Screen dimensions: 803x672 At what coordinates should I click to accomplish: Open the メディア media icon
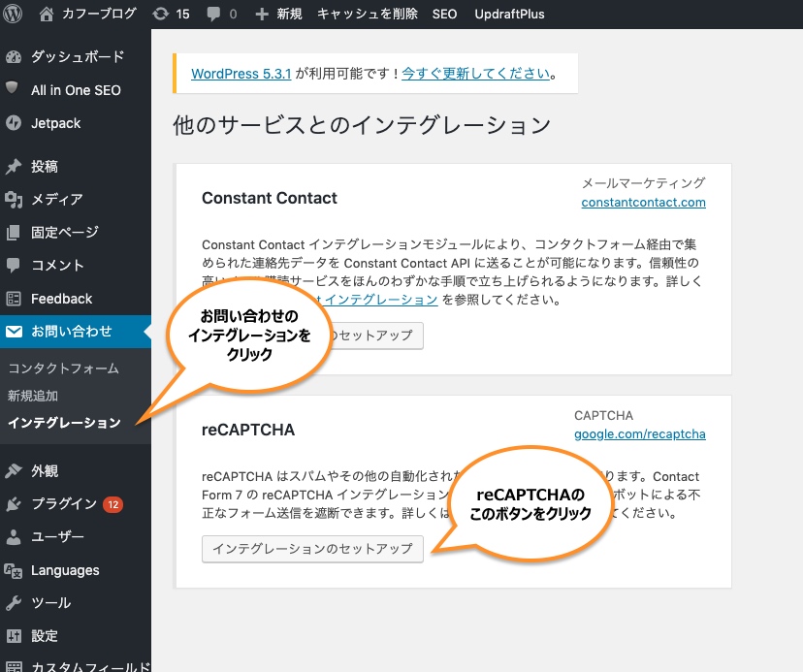14,200
